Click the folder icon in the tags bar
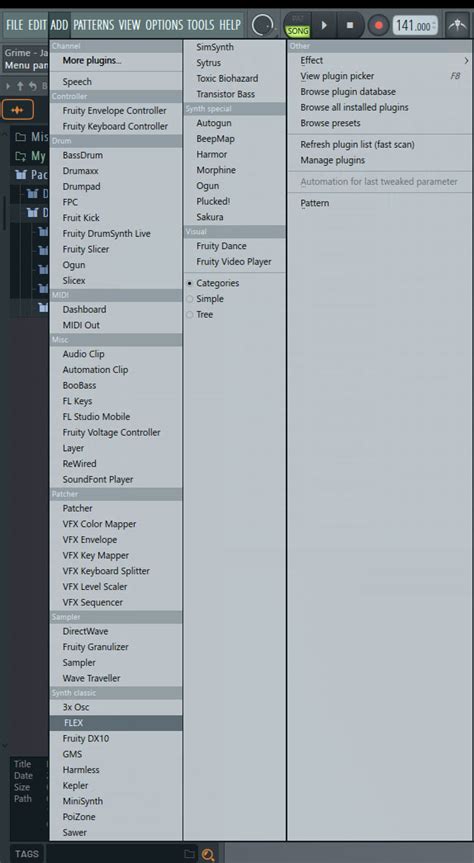This screenshot has height=863, width=474. click(189, 854)
